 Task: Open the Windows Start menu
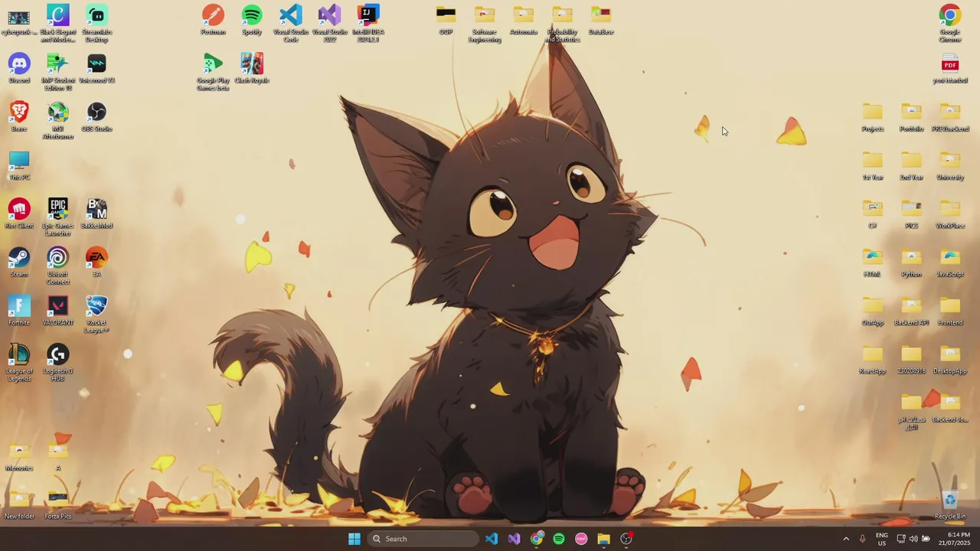[x=354, y=539]
